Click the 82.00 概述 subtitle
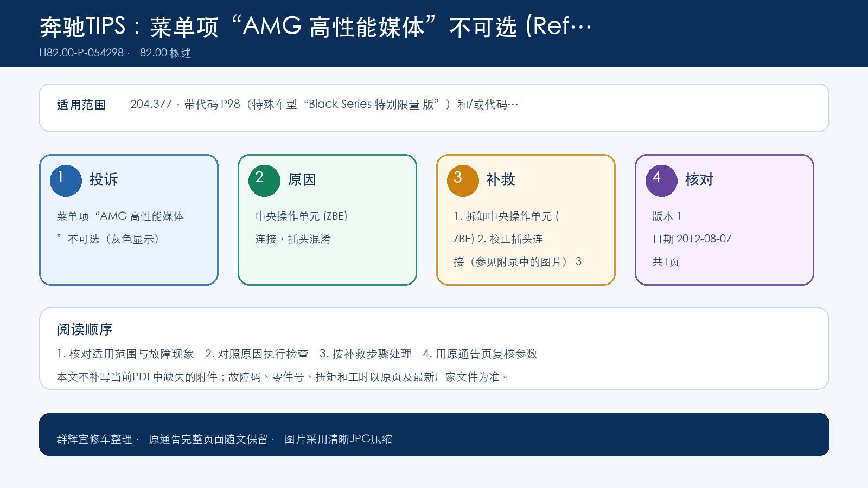868x488 pixels. point(165,53)
